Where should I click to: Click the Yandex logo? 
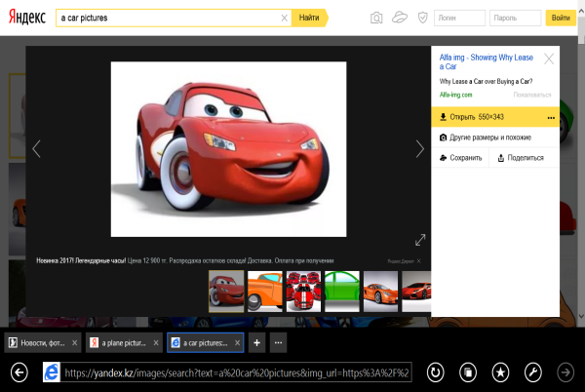(27, 18)
